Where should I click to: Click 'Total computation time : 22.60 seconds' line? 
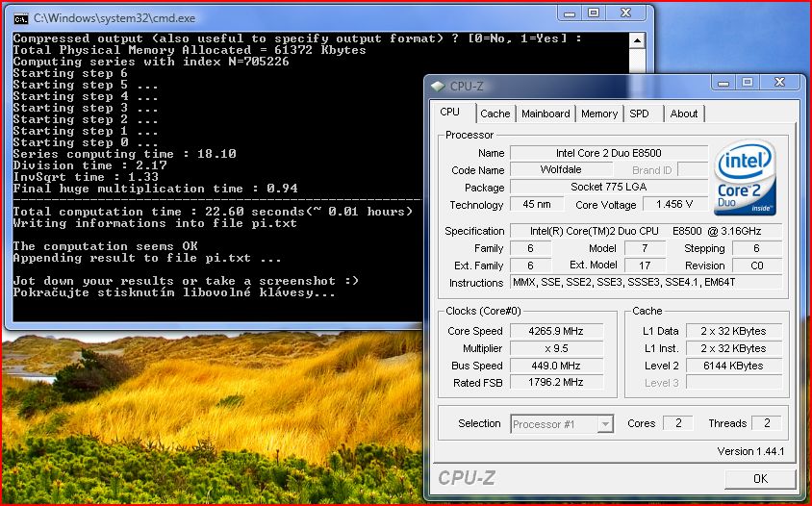(213, 212)
